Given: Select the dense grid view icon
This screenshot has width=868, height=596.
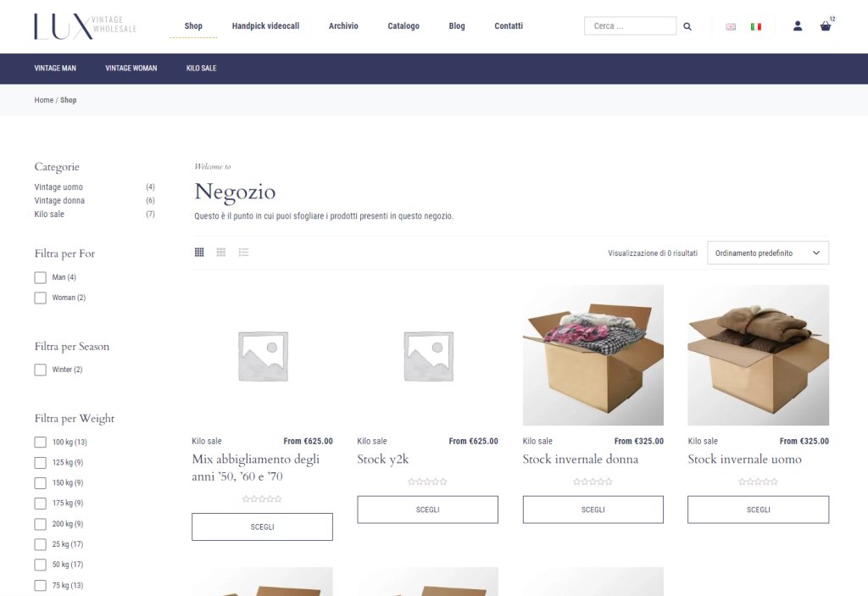Looking at the screenshot, I should [x=199, y=253].
